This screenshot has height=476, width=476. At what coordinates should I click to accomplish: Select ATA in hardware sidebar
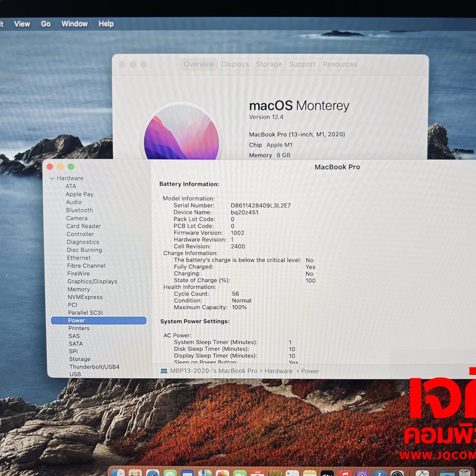coord(71,186)
